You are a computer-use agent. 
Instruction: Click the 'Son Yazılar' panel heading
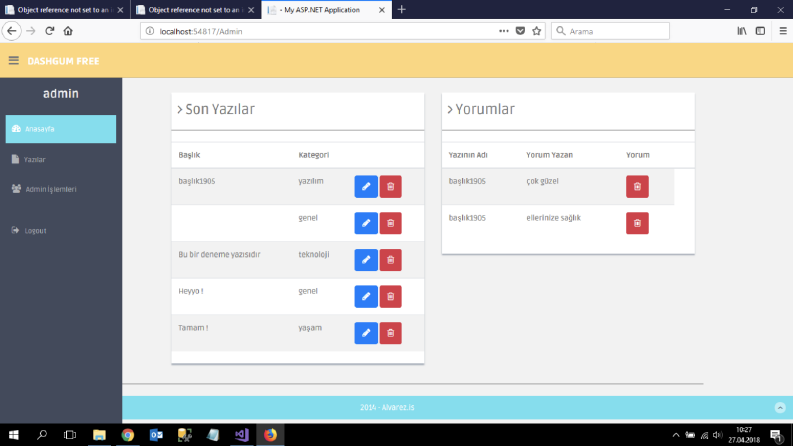220,109
